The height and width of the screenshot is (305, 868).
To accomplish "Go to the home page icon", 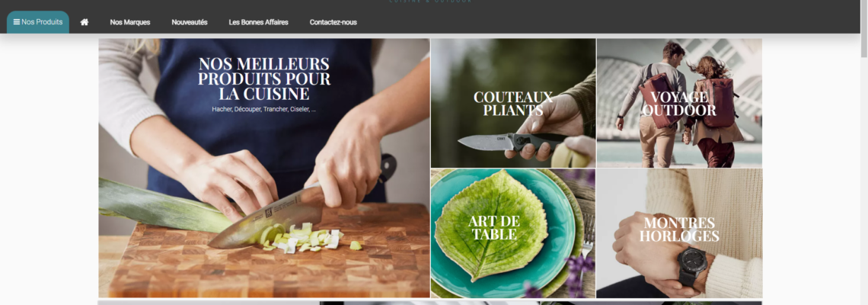I will [x=85, y=22].
